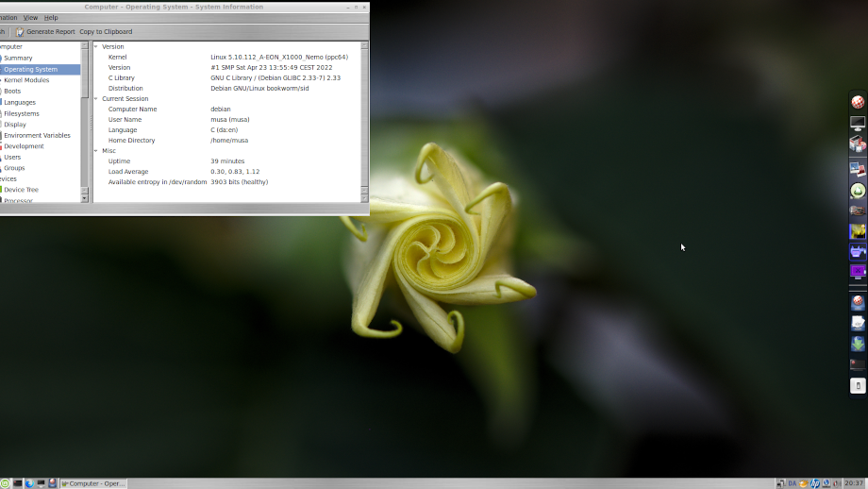Collapse the Misc section

(x=96, y=150)
